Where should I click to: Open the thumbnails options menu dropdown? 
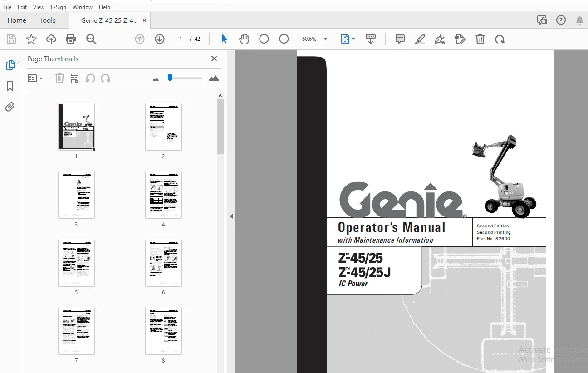coord(35,79)
